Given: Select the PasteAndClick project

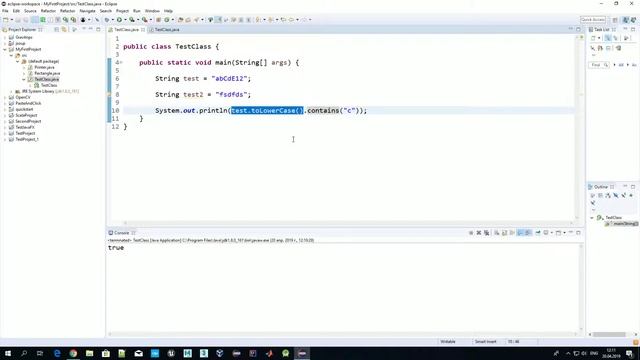Looking at the screenshot, I should 28,103.
